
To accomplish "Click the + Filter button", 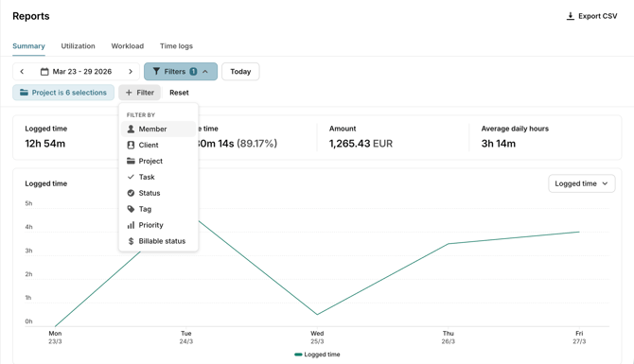I will (x=139, y=93).
